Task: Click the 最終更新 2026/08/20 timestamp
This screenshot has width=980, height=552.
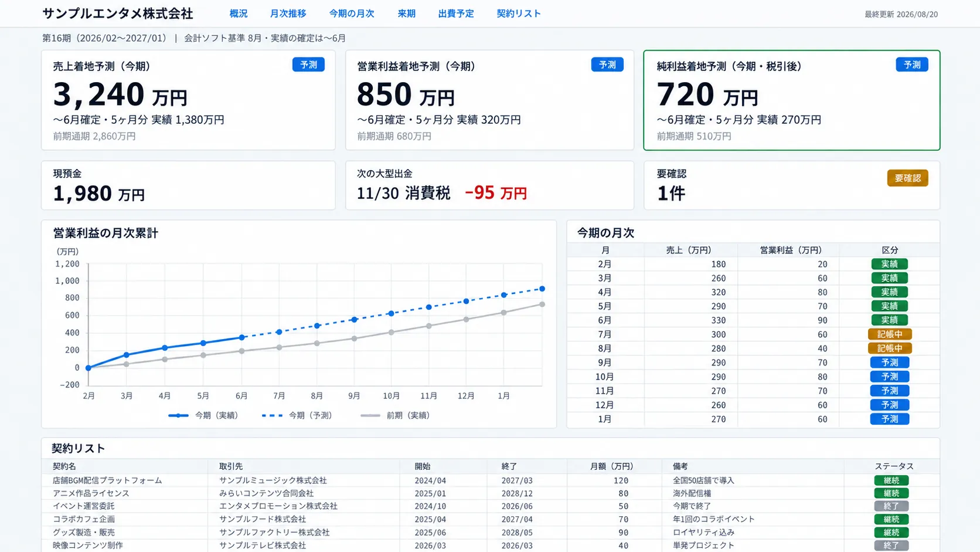Action: click(901, 15)
